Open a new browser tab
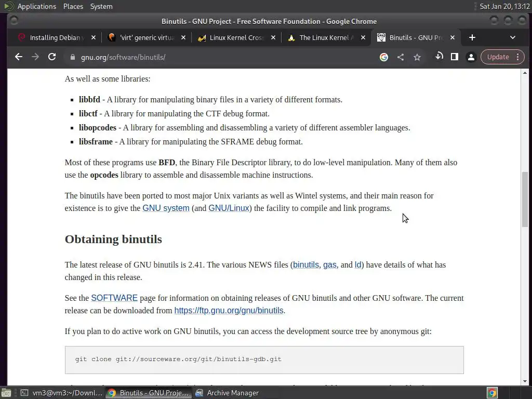The image size is (532, 399). point(472,37)
